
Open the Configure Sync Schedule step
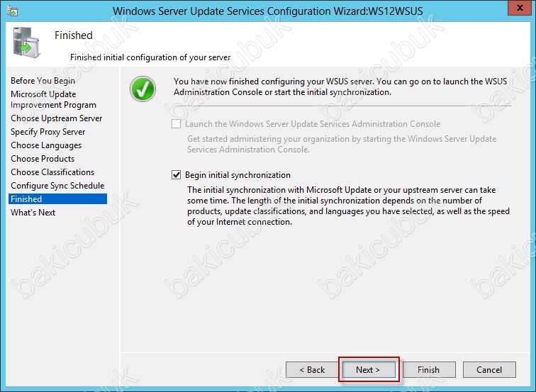pyautogui.click(x=57, y=186)
